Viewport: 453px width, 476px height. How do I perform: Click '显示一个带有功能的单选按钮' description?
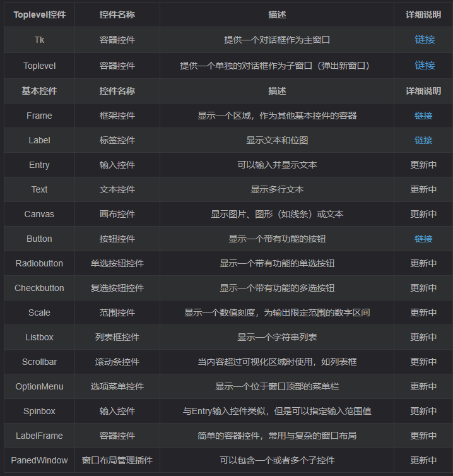(277, 263)
